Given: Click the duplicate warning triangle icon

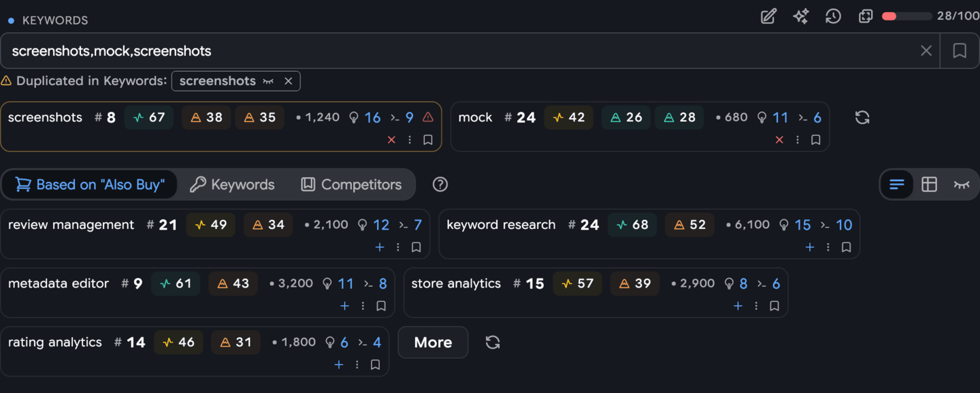Looking at the screenshot, I should 7,81.
